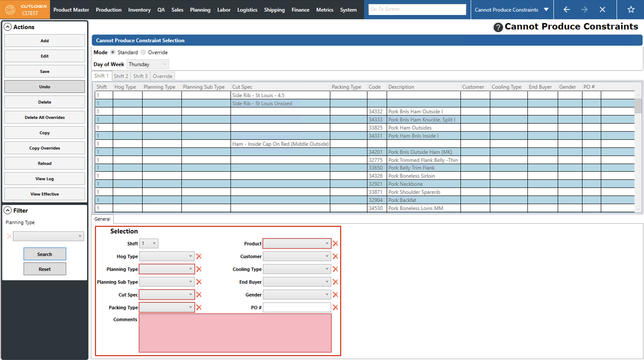Select the Override mode radio button
The height and width of the screenshot is (360, 644).
(143, 52)
